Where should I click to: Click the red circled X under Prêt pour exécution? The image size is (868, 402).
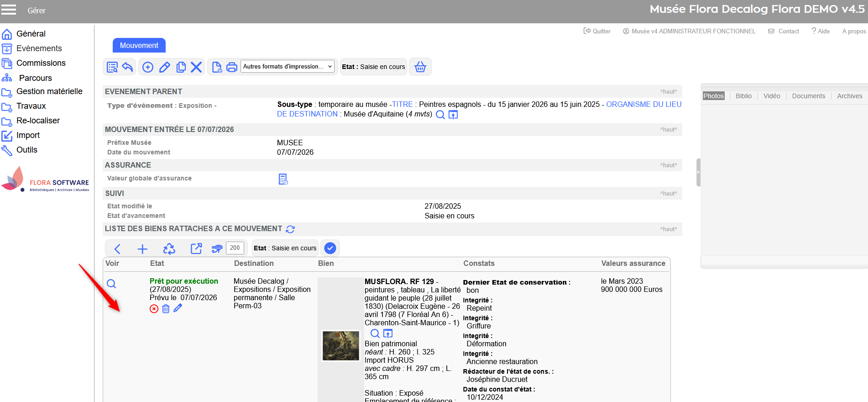click(154, 309)
